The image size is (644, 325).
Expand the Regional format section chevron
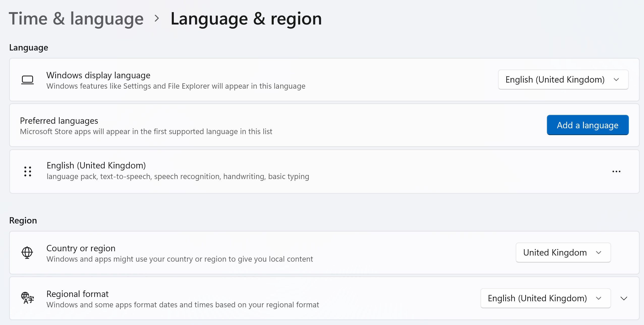click(624, 298)
